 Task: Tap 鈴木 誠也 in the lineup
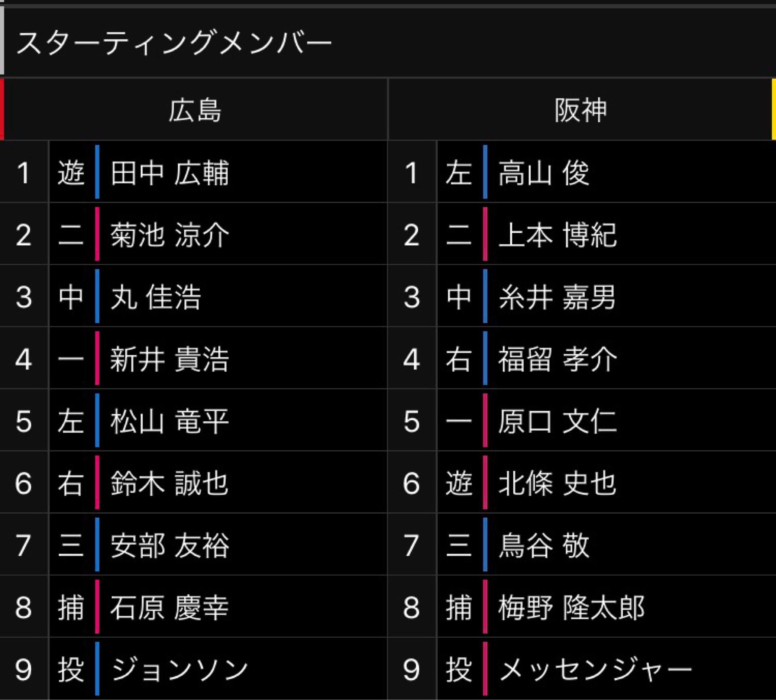pos(170,483)
